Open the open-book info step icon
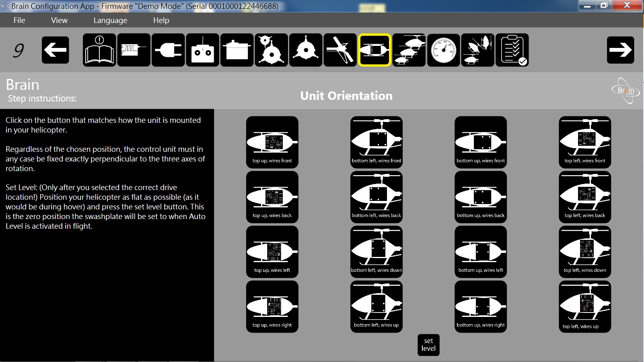644x362 pixels. (99, 50)
